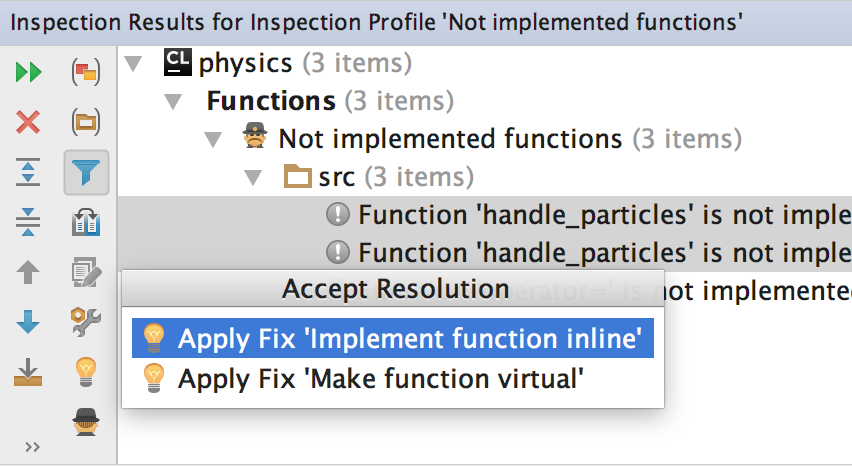852x466 pixels.
Task: Click the Export results icon
Action: 29,372
